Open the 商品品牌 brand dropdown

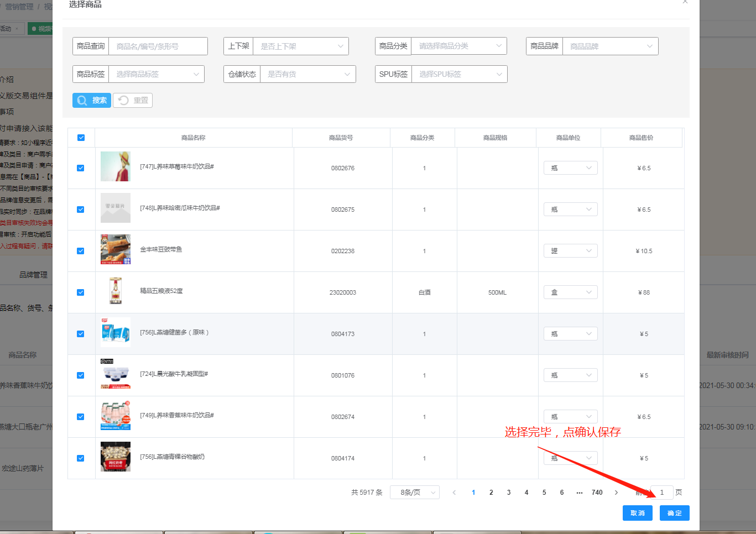point(610,46)
